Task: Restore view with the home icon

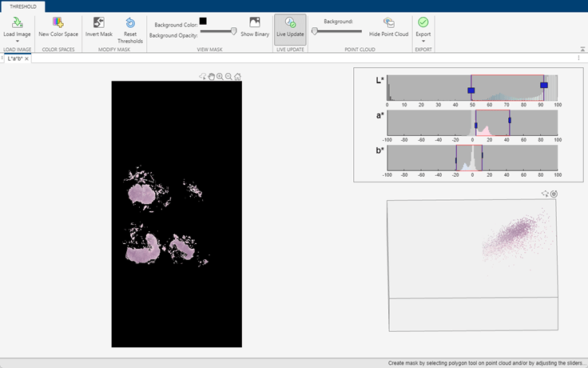Action: click(237, 77)
